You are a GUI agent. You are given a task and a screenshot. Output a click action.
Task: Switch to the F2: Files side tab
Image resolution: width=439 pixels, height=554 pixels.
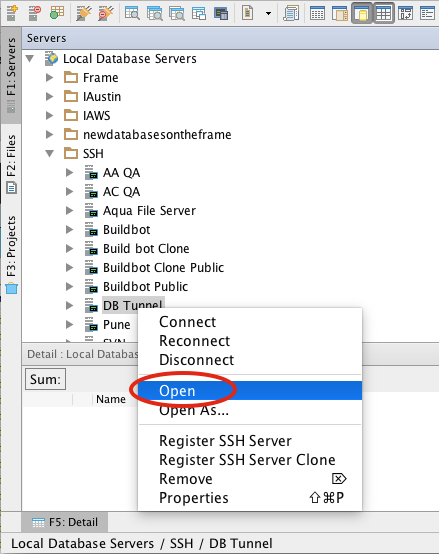coord(11,164)
